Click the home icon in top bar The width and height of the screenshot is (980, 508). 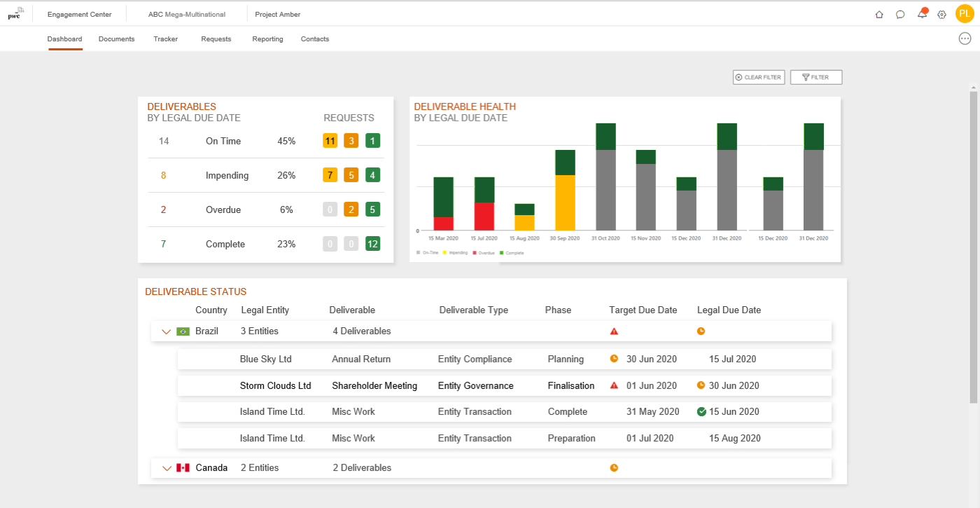click(x=879, y=14)
